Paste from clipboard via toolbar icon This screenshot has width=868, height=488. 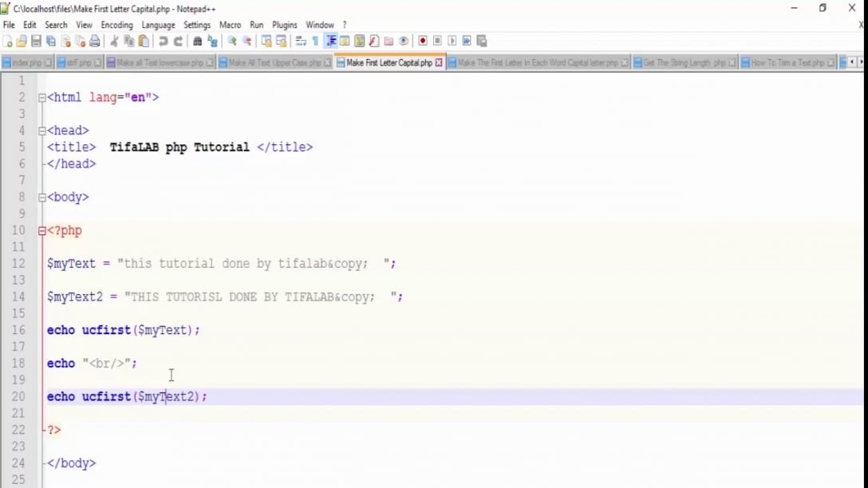tap(144, 41)
